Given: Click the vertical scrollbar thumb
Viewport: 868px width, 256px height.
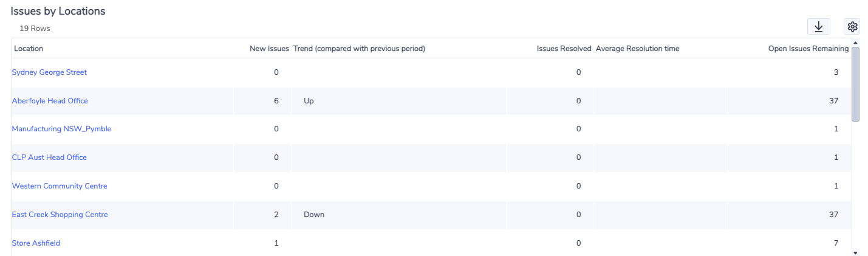Looking at the screenshot, I should point(855,84).
